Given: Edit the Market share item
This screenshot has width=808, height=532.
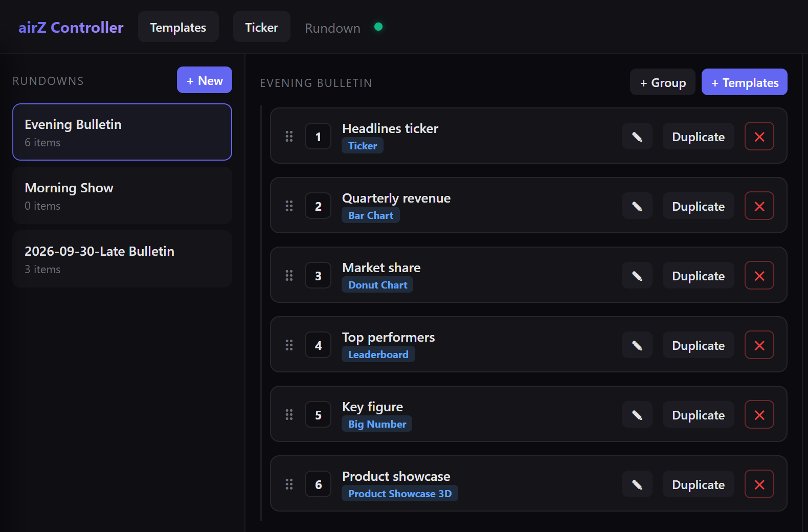Looking at the screenshot, I should coord(637,276).
